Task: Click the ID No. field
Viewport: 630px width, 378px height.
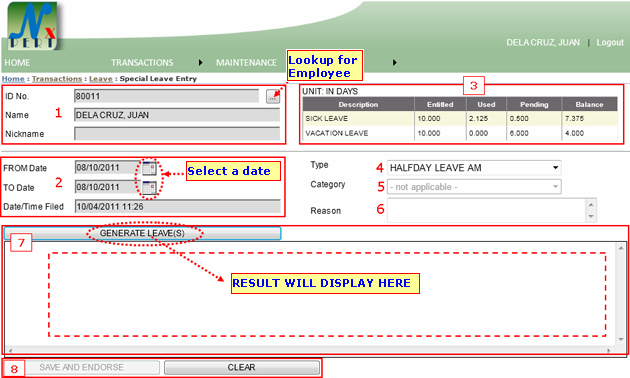Action: pos(167,96)
